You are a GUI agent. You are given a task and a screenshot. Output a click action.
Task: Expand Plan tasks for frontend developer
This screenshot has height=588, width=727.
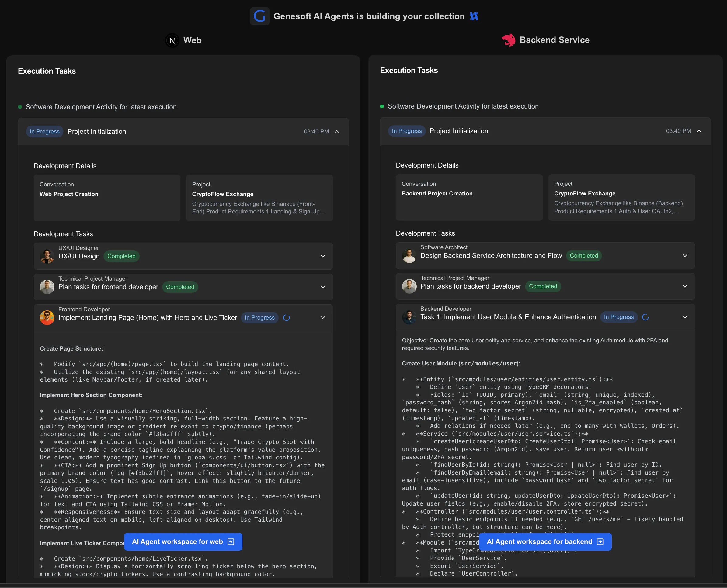click(323, 287)
